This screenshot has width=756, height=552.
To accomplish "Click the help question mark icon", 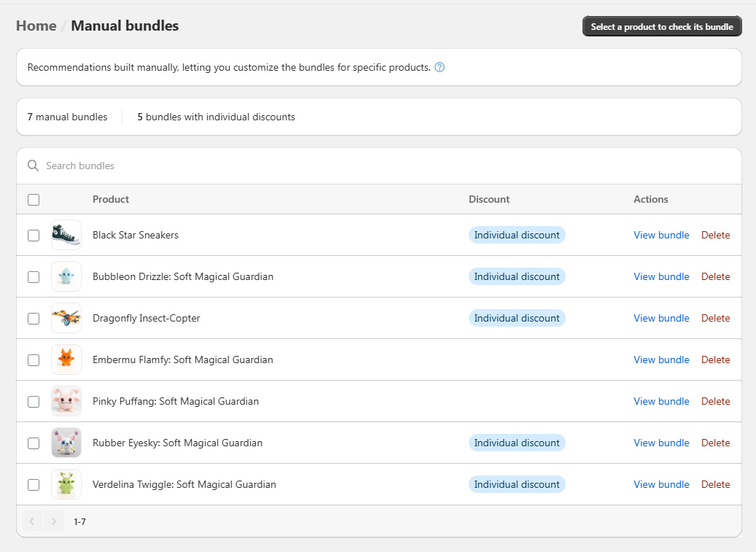I will (x=439, y=68).
